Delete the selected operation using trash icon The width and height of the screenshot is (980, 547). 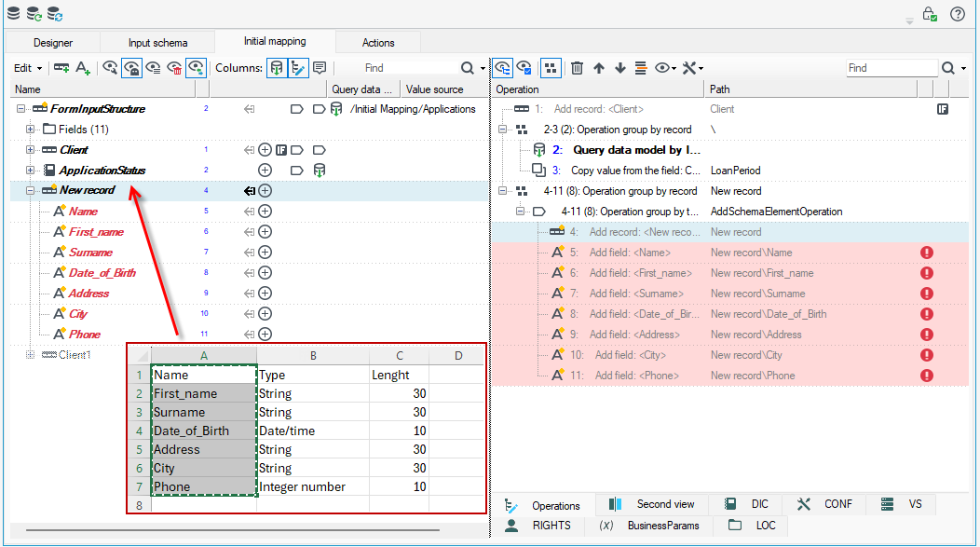[577, 67]
